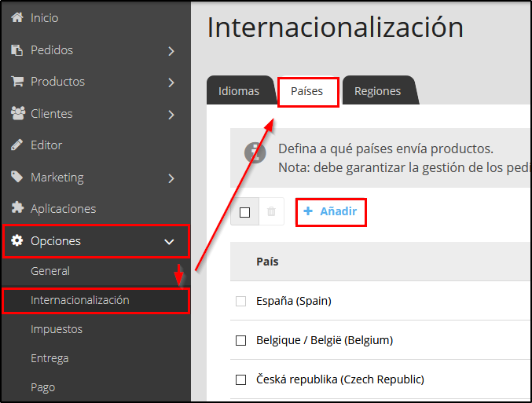Click the Aplicaciones puzzle piece icon

pyautogui.click(x=17, y=209)
